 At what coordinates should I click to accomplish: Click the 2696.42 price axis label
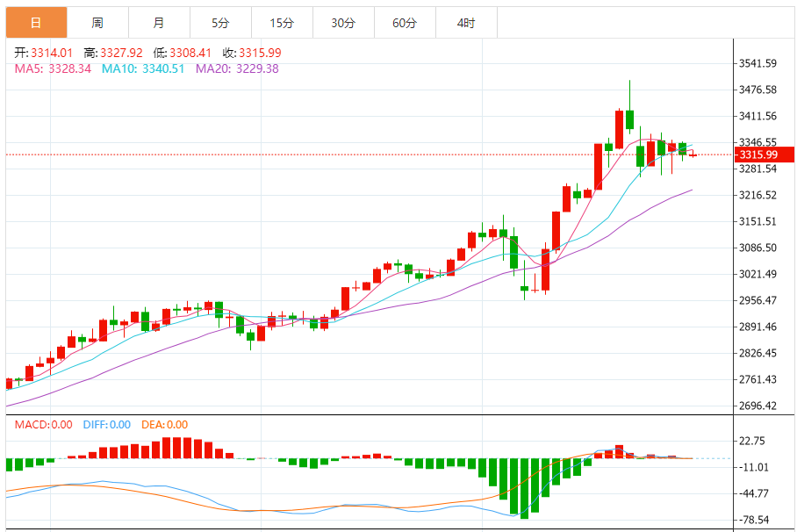point(758,406)
